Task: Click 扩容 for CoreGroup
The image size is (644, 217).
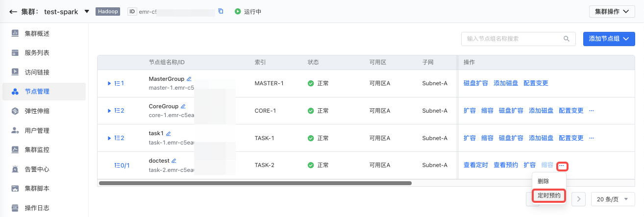Action: click(470, 111)
